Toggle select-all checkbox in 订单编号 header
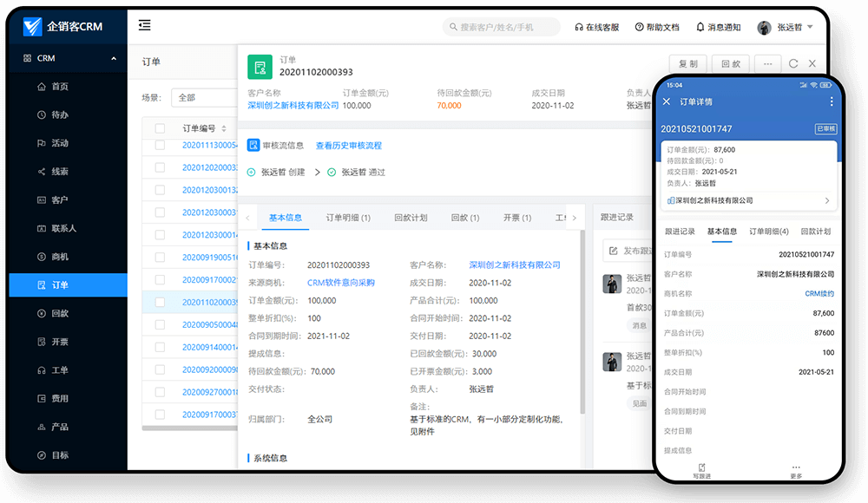The width and height of the screenshot is (868, 503). tap(160, 128)
